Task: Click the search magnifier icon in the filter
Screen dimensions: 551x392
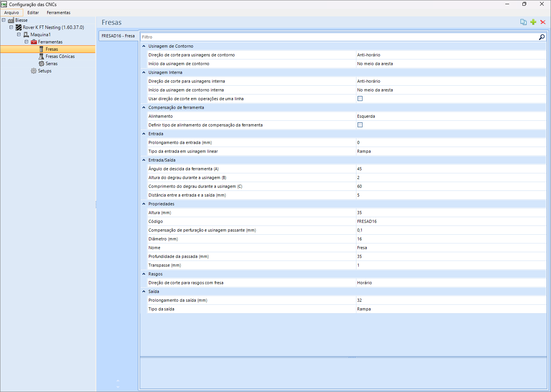Action: tap(542, 37)
